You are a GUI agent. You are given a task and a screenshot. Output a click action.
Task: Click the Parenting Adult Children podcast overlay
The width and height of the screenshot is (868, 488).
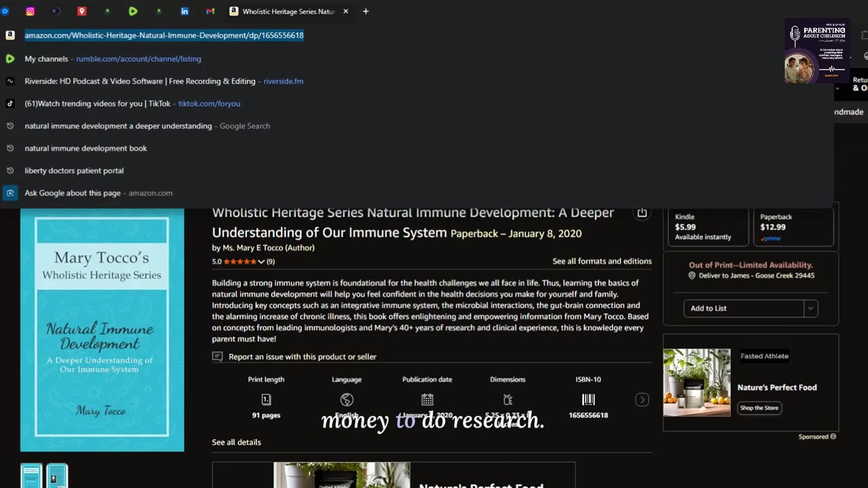817,51
